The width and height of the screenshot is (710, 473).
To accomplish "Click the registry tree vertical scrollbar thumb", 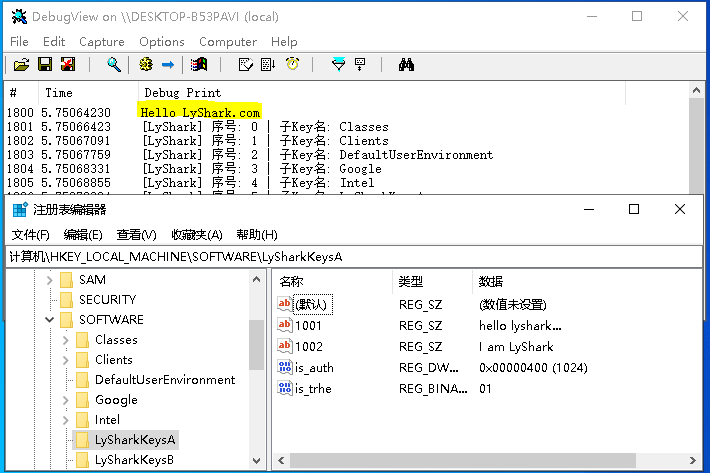I will pyautogui.click(x=257, y=344).
